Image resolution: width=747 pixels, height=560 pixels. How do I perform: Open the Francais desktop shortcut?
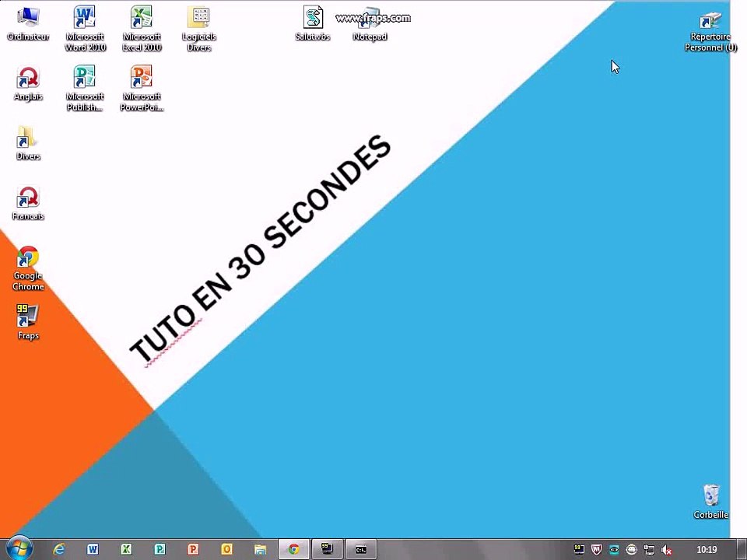[x=28, y=203]
